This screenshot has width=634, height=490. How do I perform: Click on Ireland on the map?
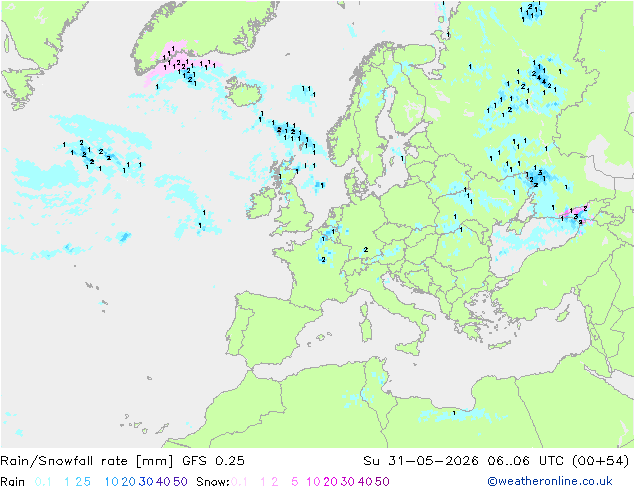click(x=259, y=205)
